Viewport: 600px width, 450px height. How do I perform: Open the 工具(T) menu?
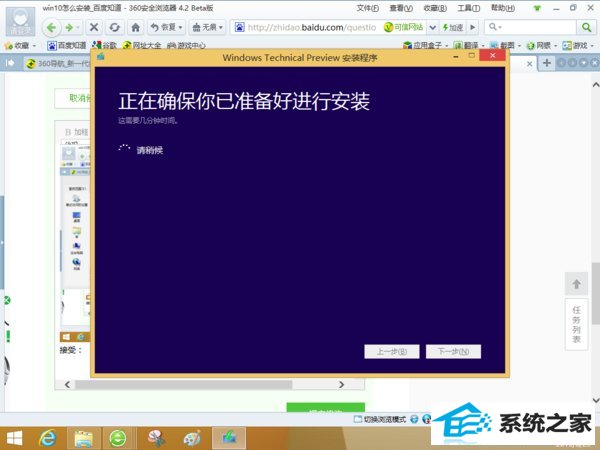(x=469, y=7)
